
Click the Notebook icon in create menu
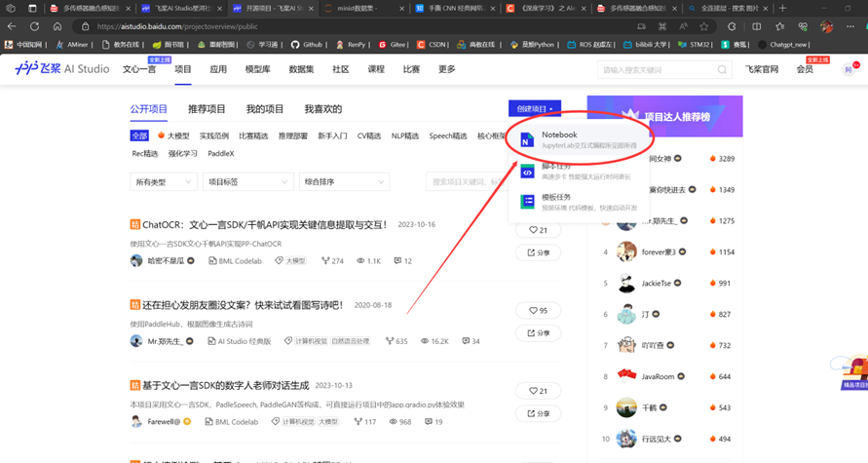[x=527, y=140]
